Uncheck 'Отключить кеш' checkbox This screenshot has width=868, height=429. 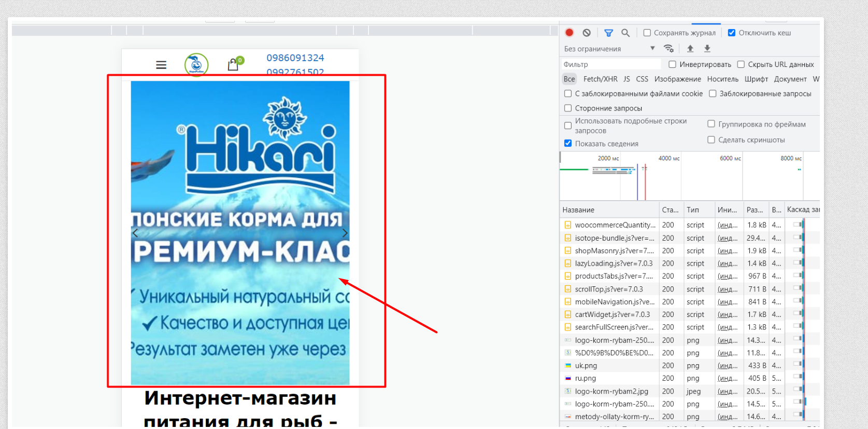tap(732, 33)
